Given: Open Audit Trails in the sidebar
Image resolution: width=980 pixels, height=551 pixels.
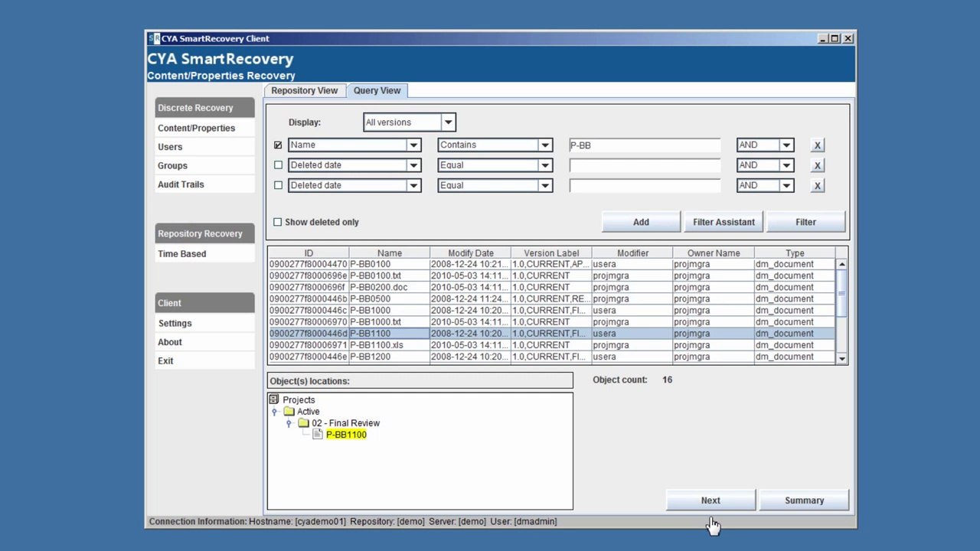Looking at the screenshot, I should [x=204, y=184].
